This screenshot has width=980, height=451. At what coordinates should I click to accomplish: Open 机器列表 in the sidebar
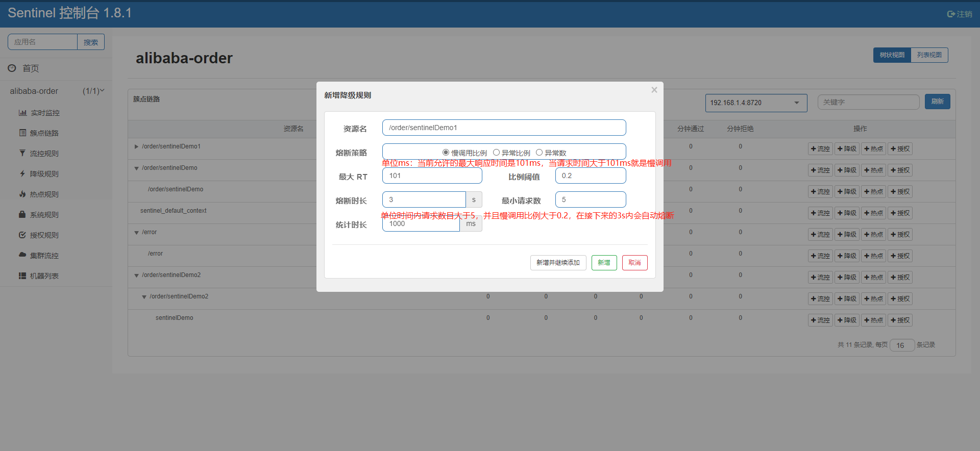[44, 276]
